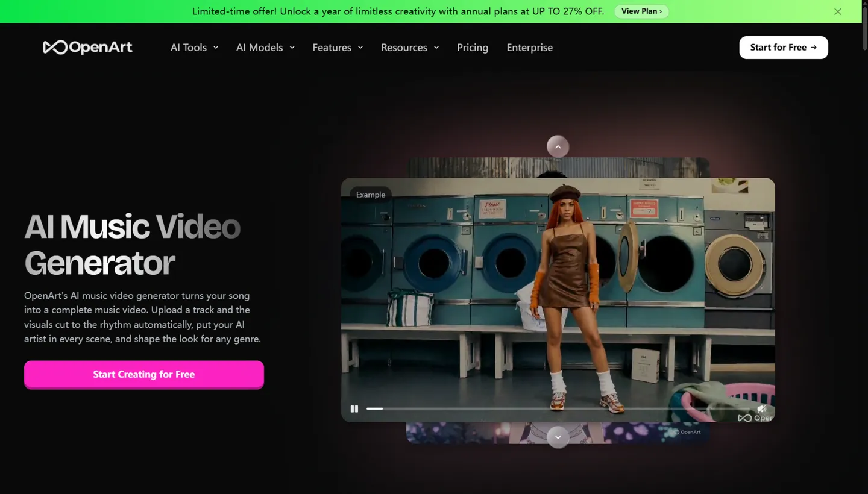Dismiss the limited-time offer banner

(x=838, y=11)
